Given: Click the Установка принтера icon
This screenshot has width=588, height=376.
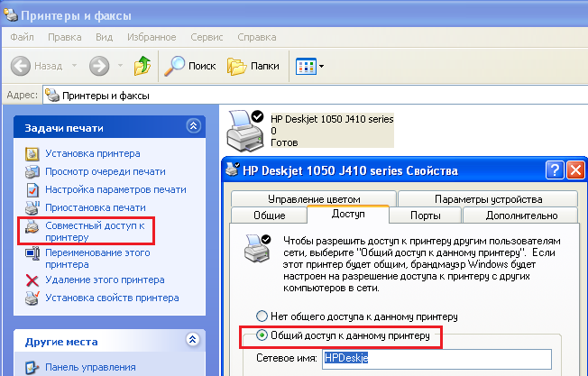Looking at the screenshot, I should point(32,153).
